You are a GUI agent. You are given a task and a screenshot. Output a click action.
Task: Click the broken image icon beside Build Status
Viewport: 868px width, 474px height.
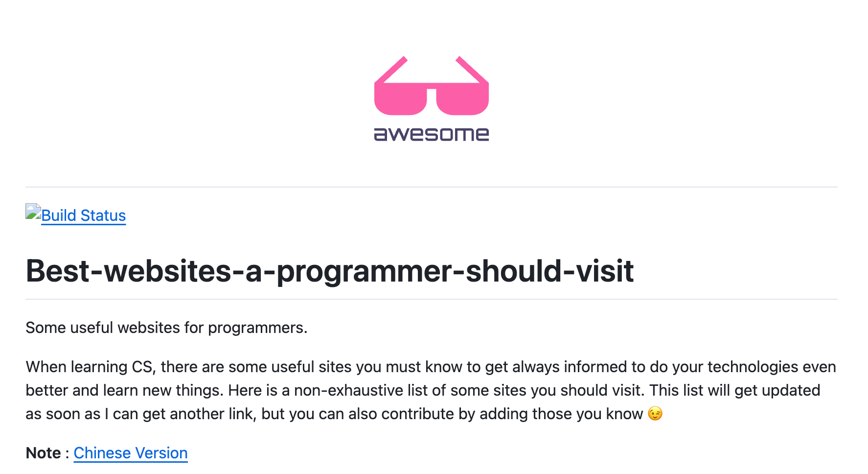(x=33, y=212)
